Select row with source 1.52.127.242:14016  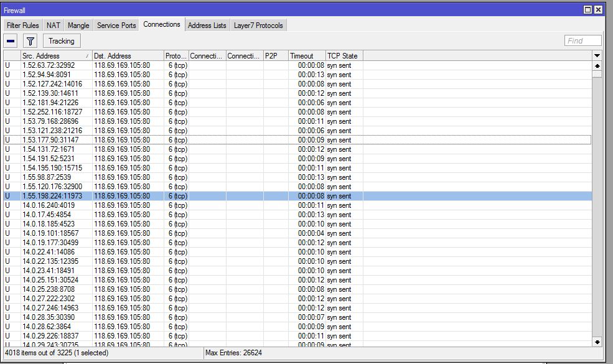point(297,84)
